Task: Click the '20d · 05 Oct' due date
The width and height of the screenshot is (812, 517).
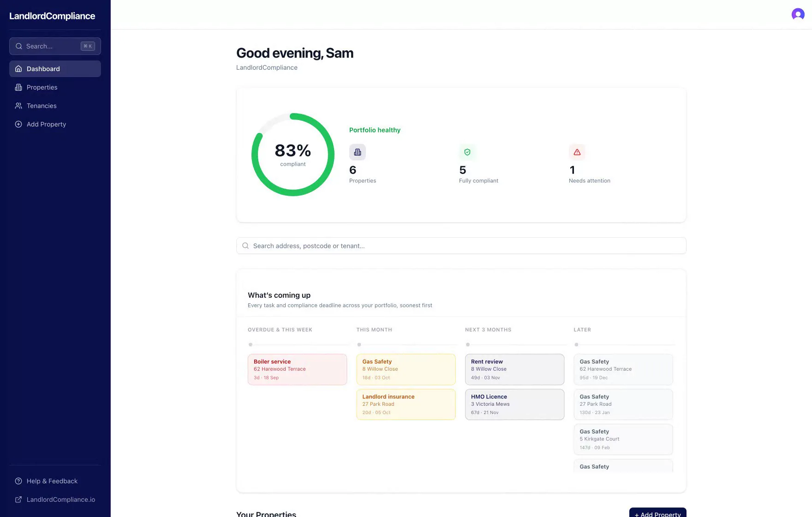Action: coord(376,413)
